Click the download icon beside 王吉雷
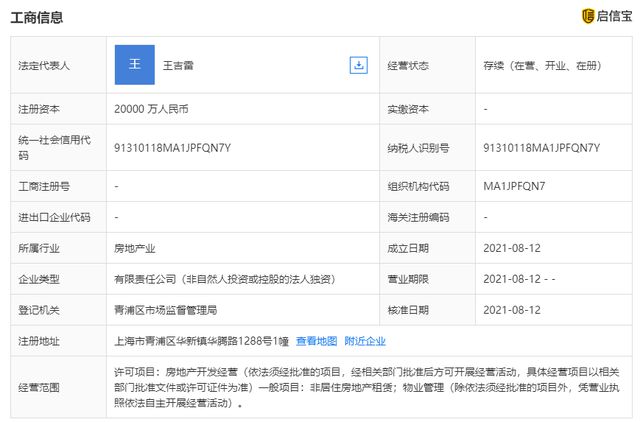The width and height of the screenshot is (640, 422). (x=358, y=65)
